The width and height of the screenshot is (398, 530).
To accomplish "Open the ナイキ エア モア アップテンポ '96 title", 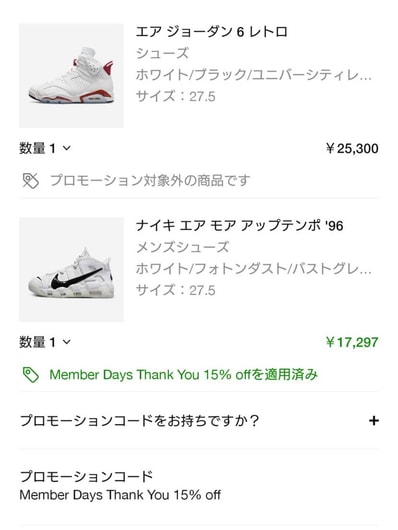I will tap(239, 226).
